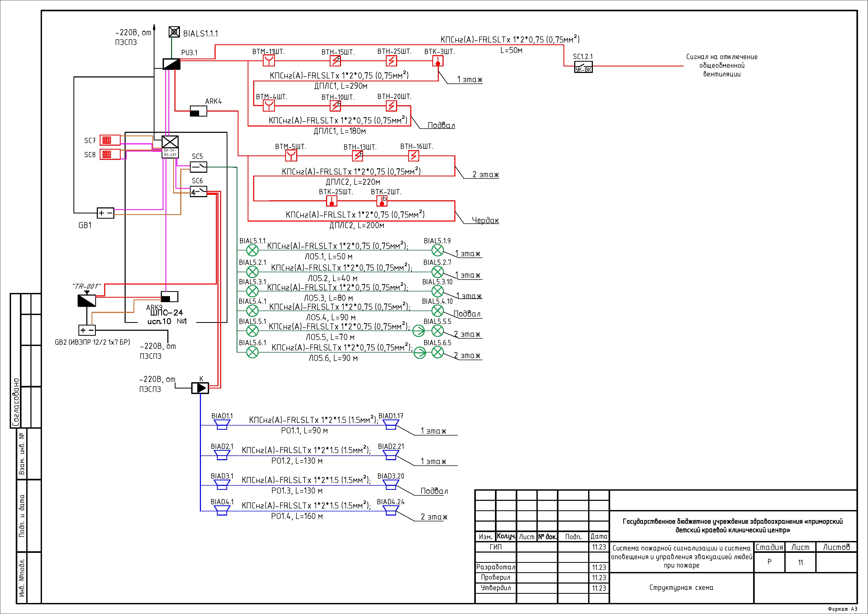Screen dimensions: 868x614
Task: Click the ВТН-10ШТ detector symbol
Action: 335,106
